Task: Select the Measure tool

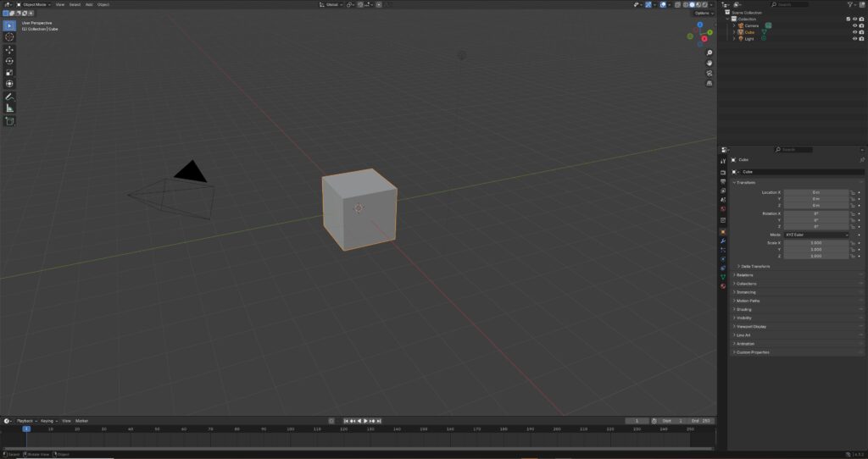Action: tap(9, 108)
